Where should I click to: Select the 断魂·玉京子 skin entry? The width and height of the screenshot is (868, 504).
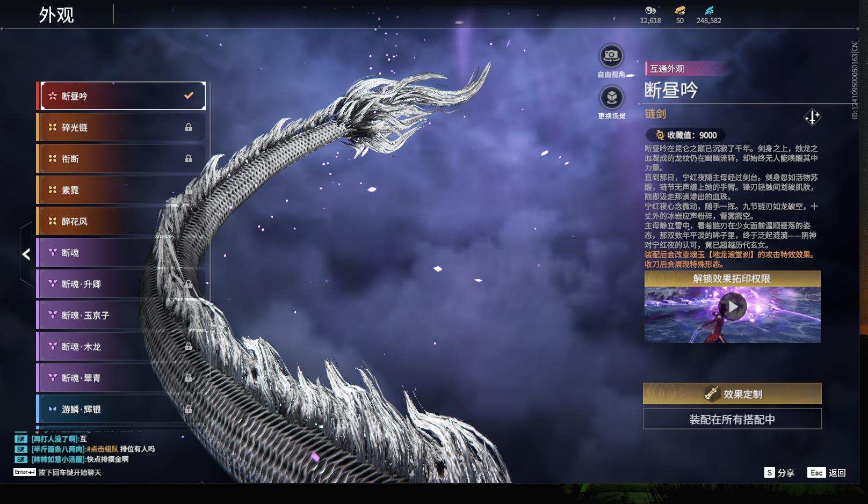click(122, 315)
